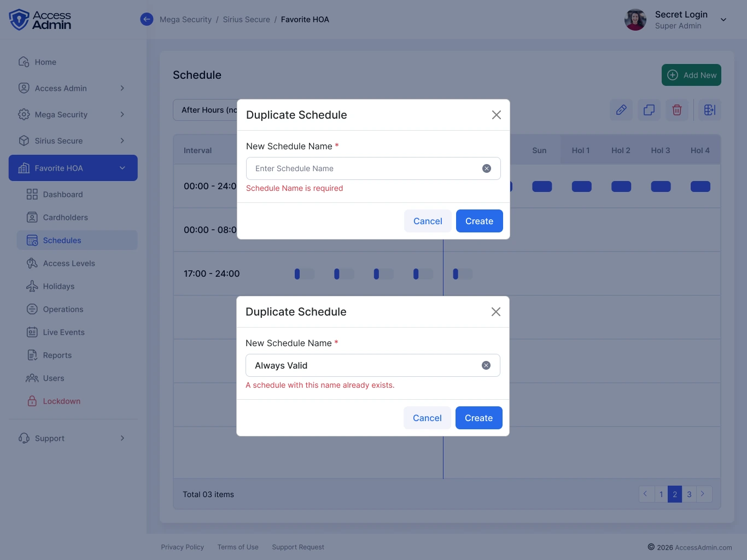Close the lower Duplicate Schedule dialog
This screenshot has height=560, width=747.
pos(496,312)
